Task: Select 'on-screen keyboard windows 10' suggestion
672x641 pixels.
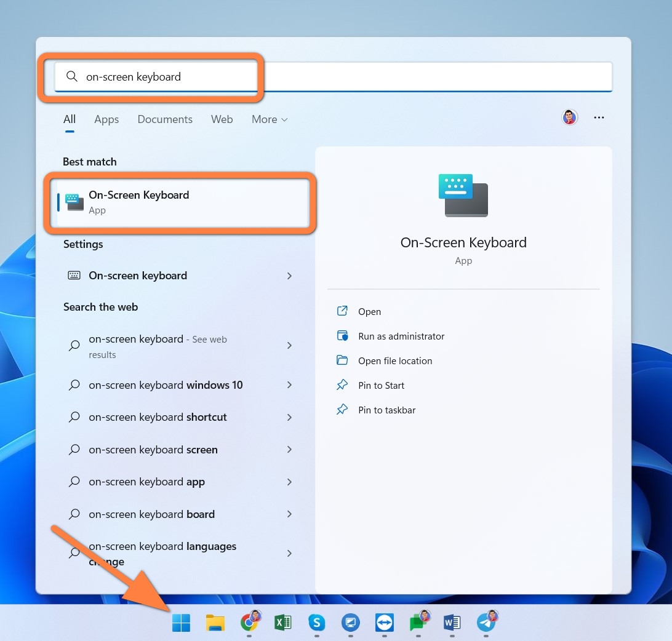Action: tap(179, 384)
